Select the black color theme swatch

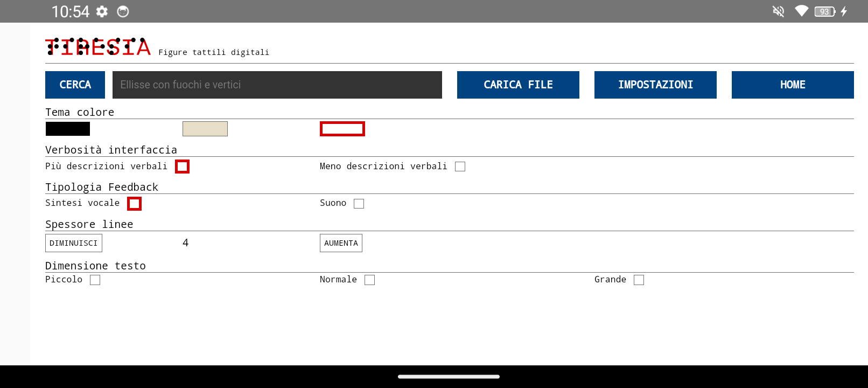tap(68, 129)
